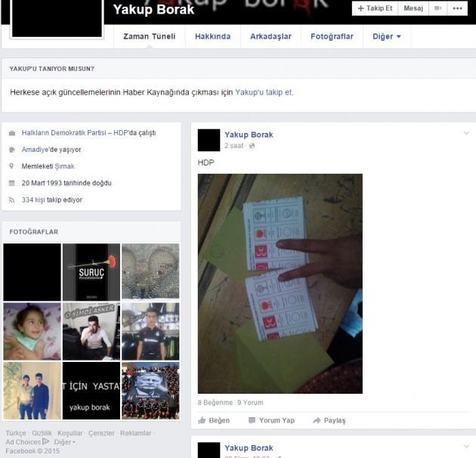Open the Arkadaşlar tab
This screenshot has width=476, height=458.
pyautogui.click(x=270, y=36)
